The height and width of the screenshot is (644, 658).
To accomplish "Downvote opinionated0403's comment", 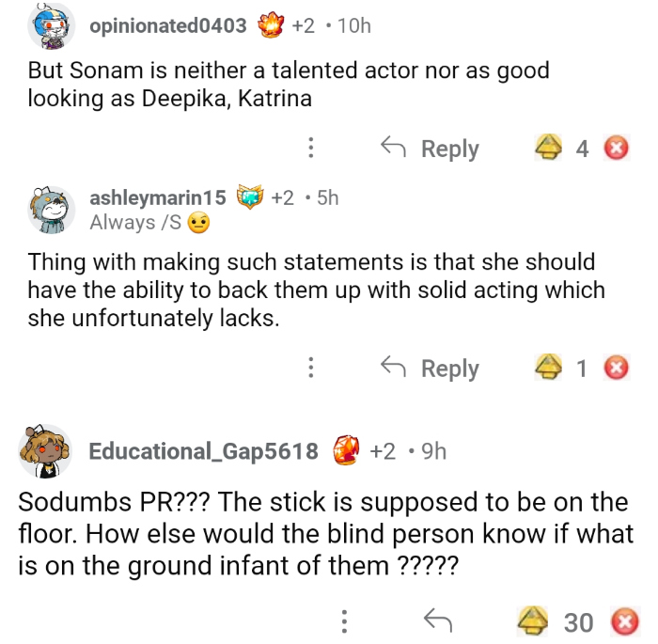I will [x=617, y=149].
